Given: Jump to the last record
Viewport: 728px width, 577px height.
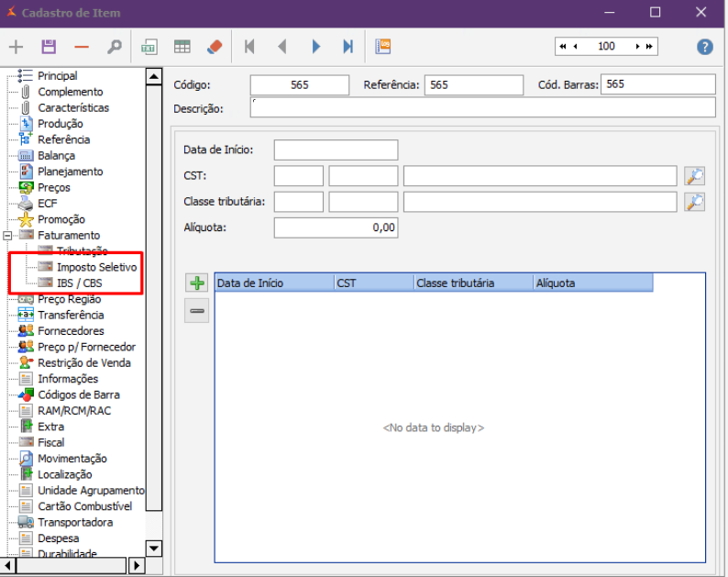Looking at the screenshot, I should click(x=348, y=47).
